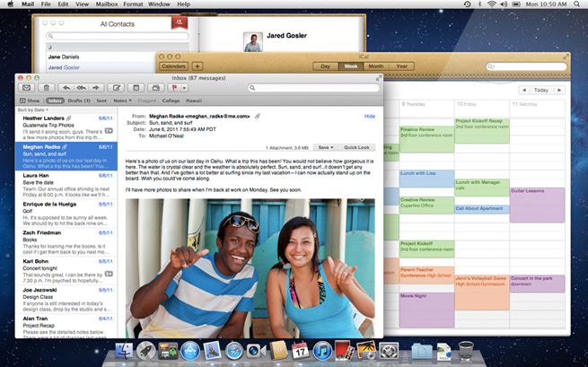Open Drafts (1) in favorites bar

[x=79, y=100]
